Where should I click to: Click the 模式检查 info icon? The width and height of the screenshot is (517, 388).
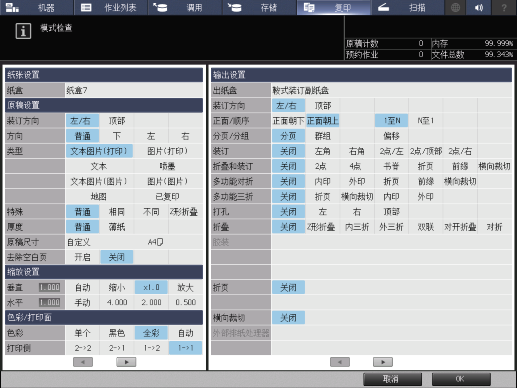pyautogui.click(x=23, y=31)
